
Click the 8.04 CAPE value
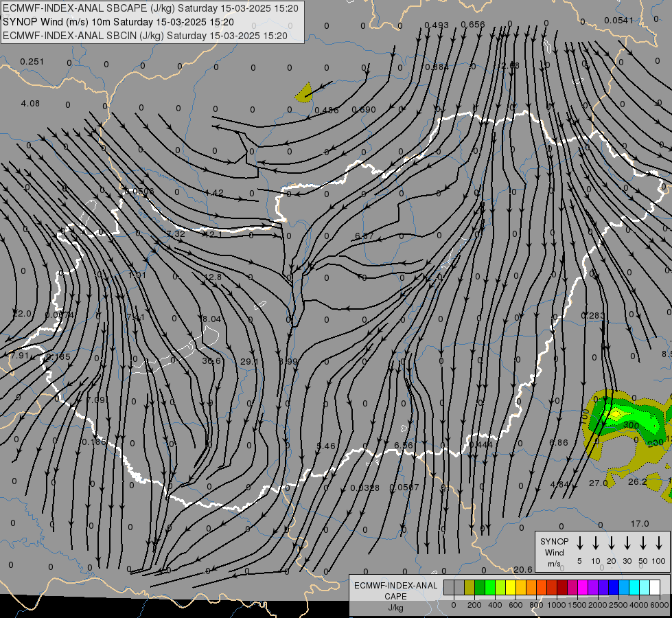click(x=211, y=319)
